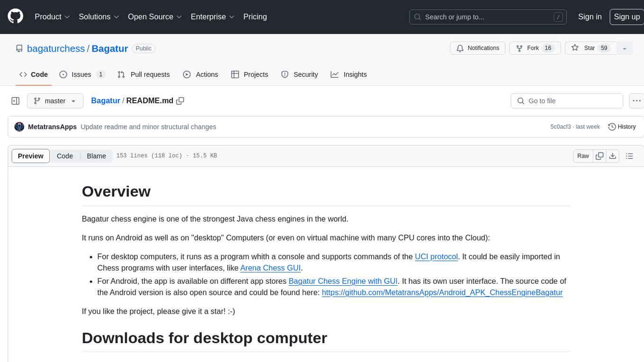The image size is (644, 362).
Task: Focus the Search or jump to field
Action: coord(488,17)
